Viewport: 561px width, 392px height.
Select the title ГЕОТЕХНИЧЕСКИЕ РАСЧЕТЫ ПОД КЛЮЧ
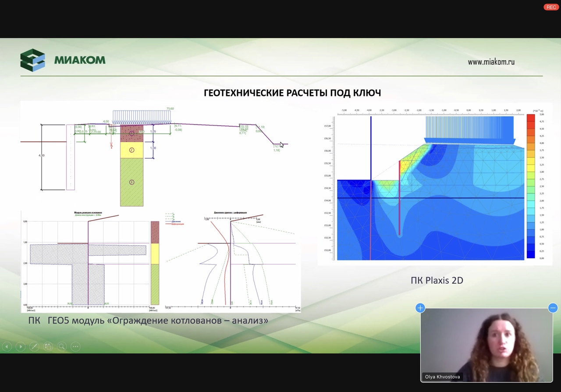click(292, 93)
